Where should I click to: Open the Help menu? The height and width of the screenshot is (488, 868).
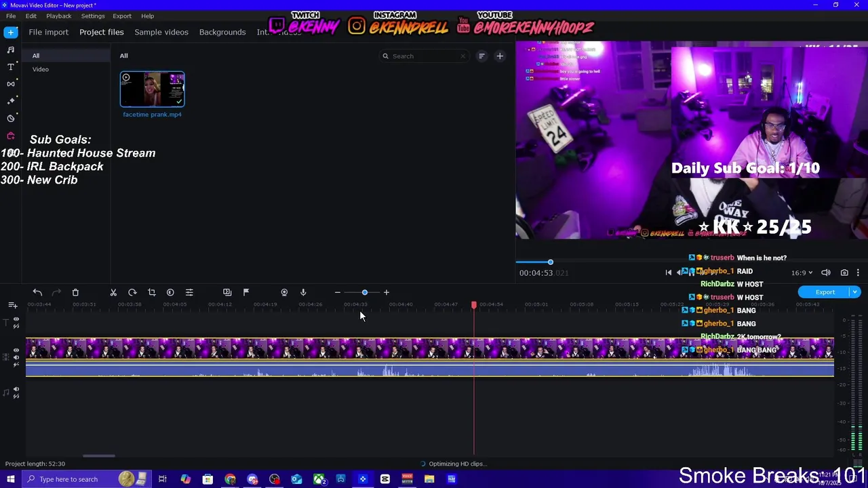coord(147,16)
